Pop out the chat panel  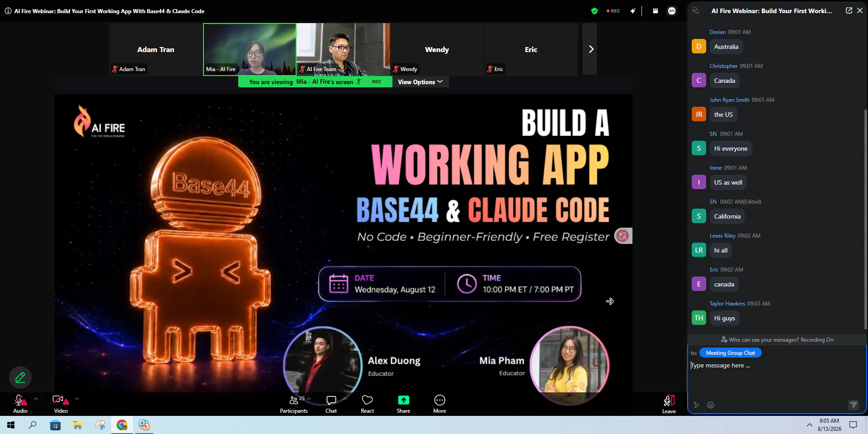click(849, 10)
